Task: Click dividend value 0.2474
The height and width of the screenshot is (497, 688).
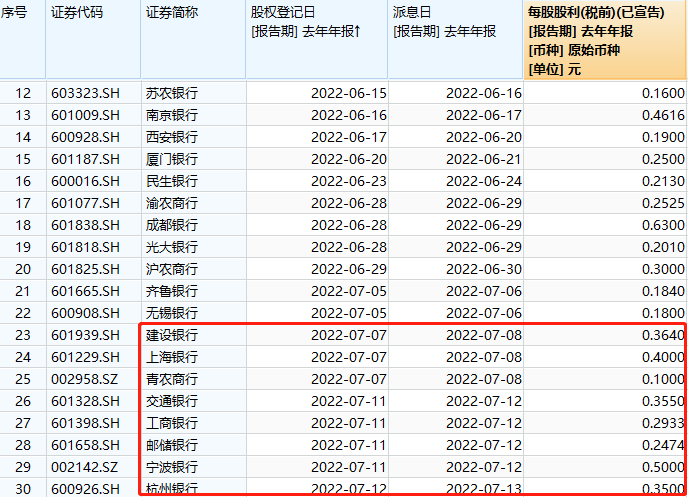Action: [663, 445]
